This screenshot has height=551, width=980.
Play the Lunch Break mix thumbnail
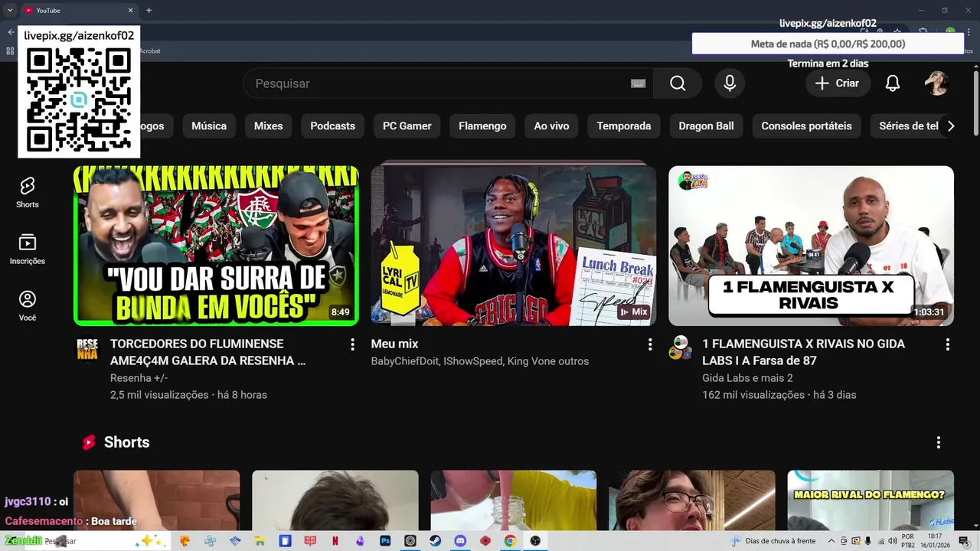click(514, 246)
